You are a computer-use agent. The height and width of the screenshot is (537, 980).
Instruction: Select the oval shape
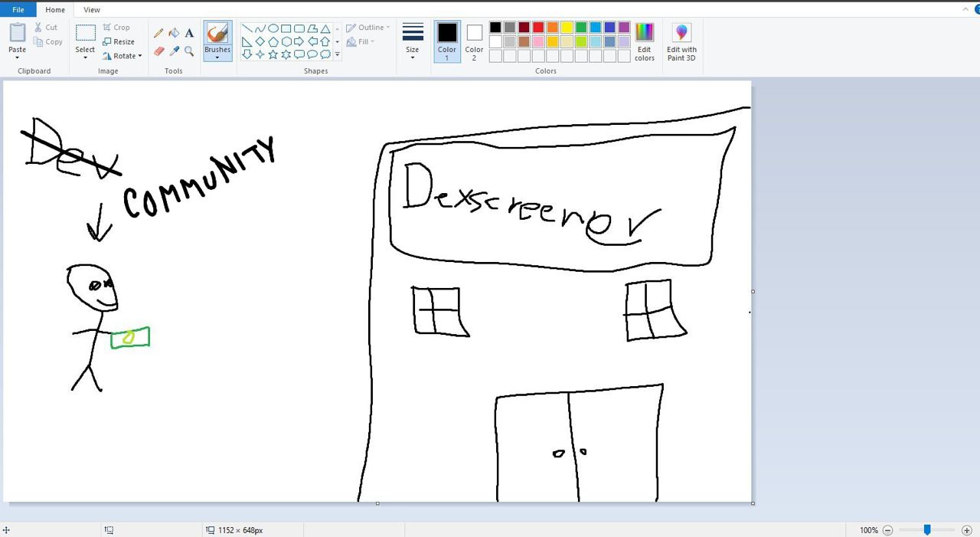[x=273, y=28]
